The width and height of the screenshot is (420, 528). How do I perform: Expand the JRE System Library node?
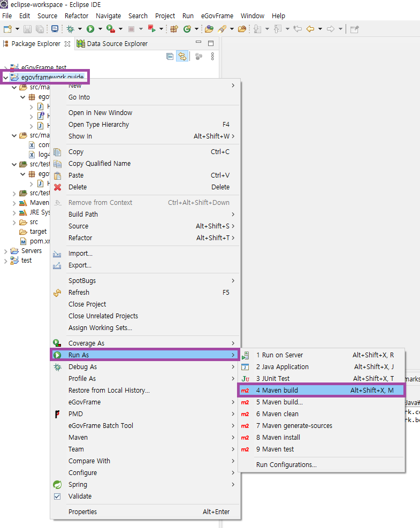[14, 213]
